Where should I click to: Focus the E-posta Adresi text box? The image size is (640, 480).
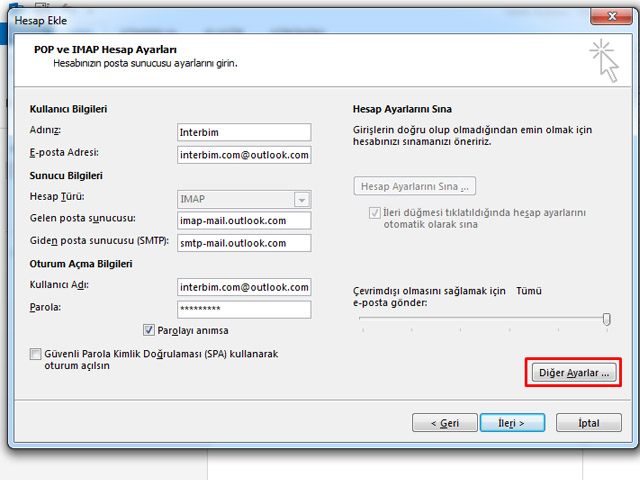244,155
